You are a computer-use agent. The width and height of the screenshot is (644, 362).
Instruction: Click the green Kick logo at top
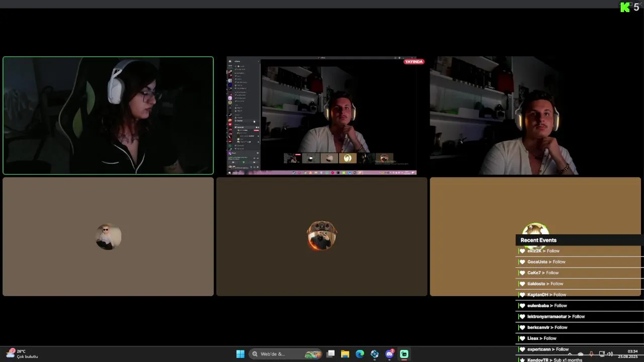coord(625,7)
